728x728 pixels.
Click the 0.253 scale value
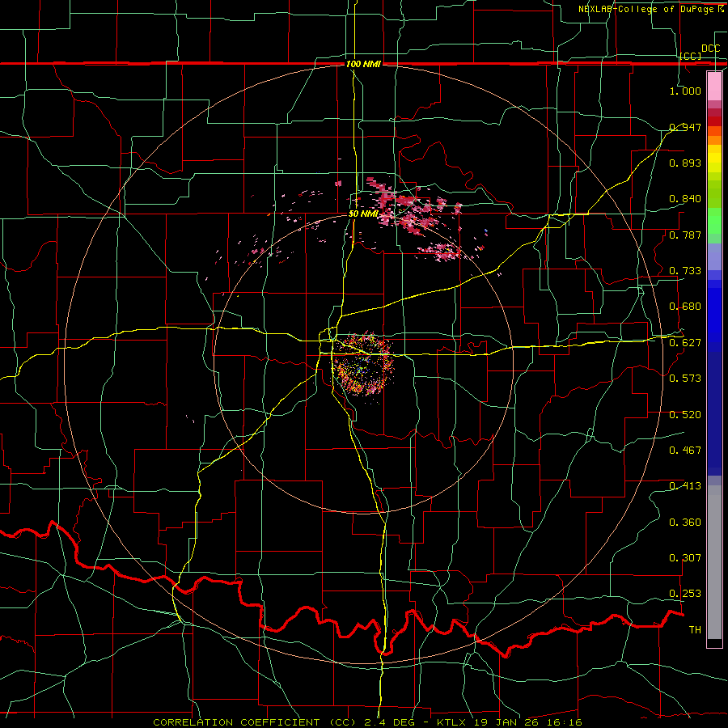click(x=685, y=594)
